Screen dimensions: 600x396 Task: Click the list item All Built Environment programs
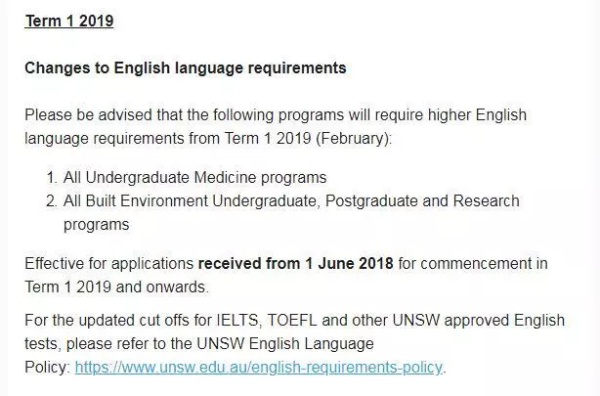pyautogui.click(x=291, y=213)
